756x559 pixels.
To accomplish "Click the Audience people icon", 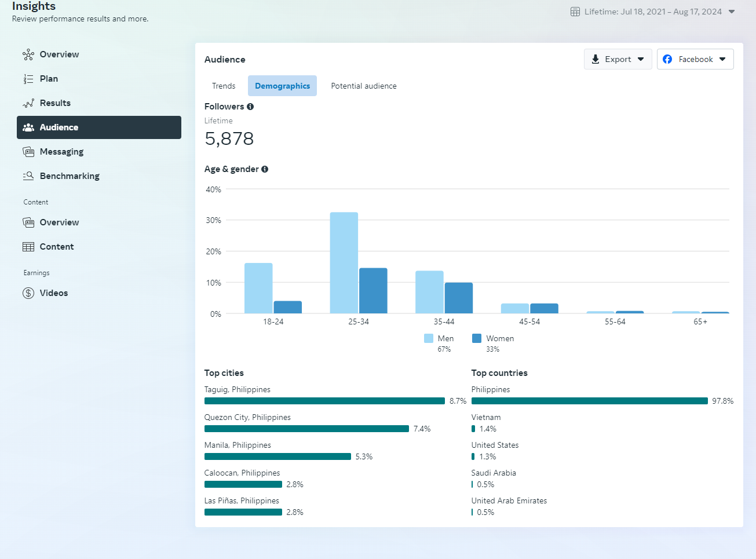I will (28, 127).
